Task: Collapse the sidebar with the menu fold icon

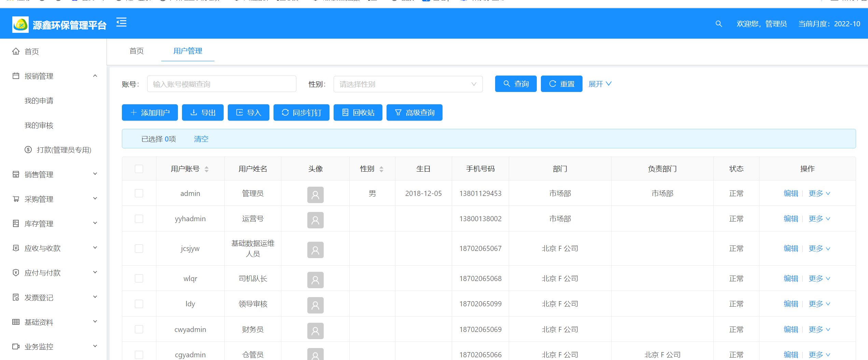Action: pos(121,23)
